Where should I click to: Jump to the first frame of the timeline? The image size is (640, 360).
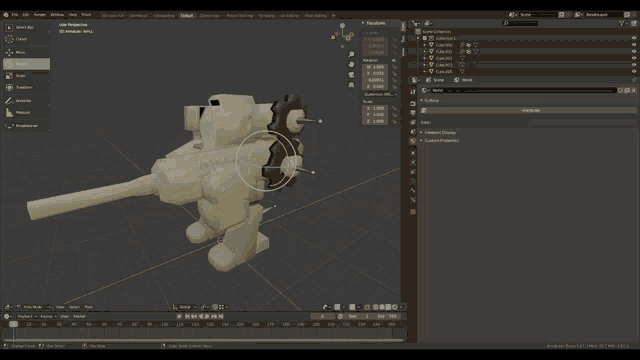(187, 316)
